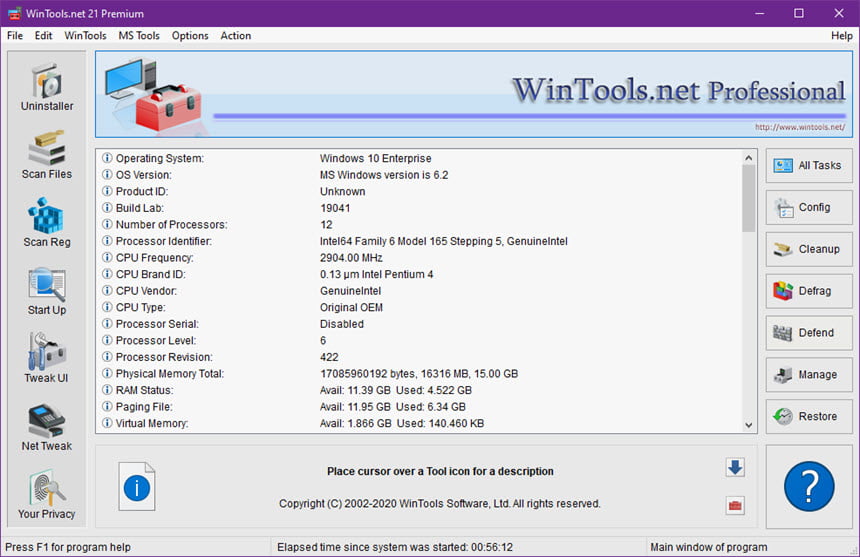Select the Number of Processors row label
860x557 pixels.
tap(171, 224)
